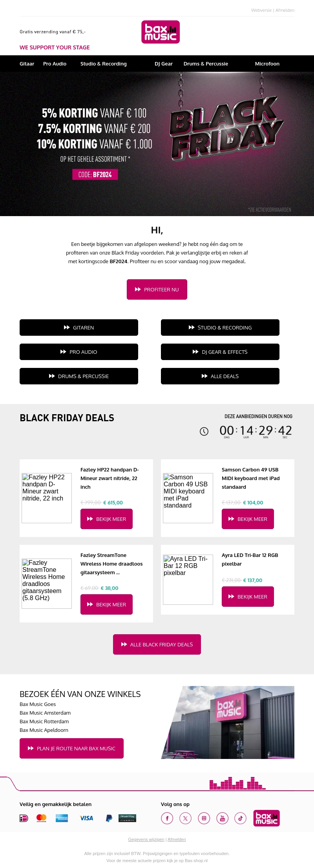Image resolution: width=314 pixels, height=868 pixels.
Task: Click the Mastercard payment icon
Action: click(41, 818)
